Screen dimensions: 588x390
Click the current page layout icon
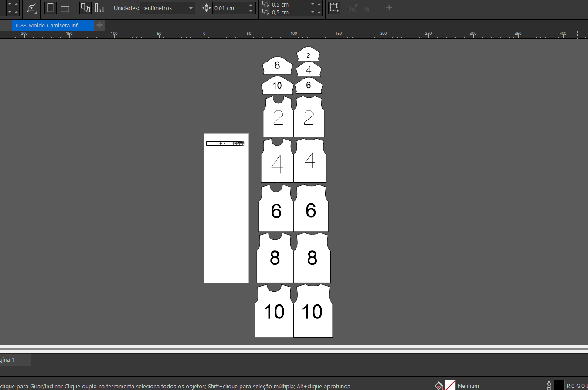tap(100, 8)
